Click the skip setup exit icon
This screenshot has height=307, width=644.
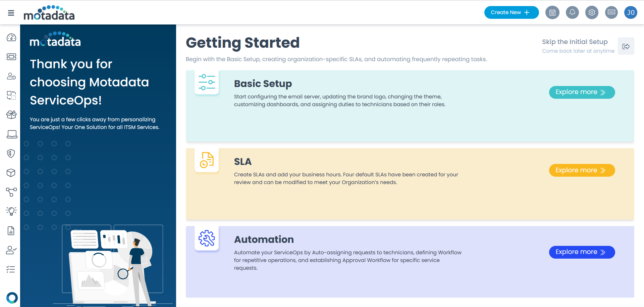tap(626, 46)
